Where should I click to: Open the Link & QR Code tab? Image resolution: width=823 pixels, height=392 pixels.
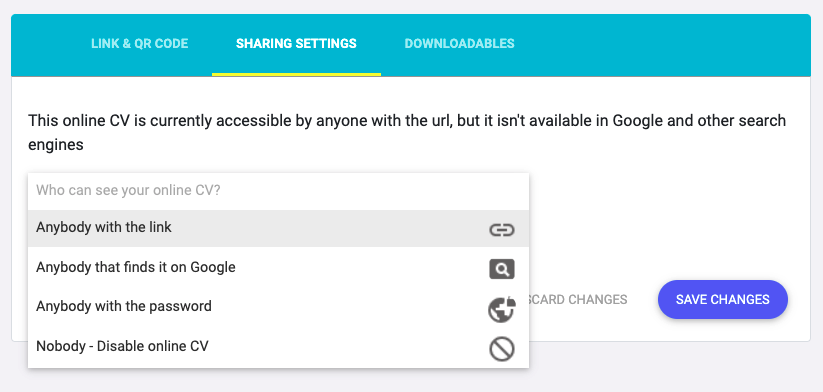coord(140,44)
